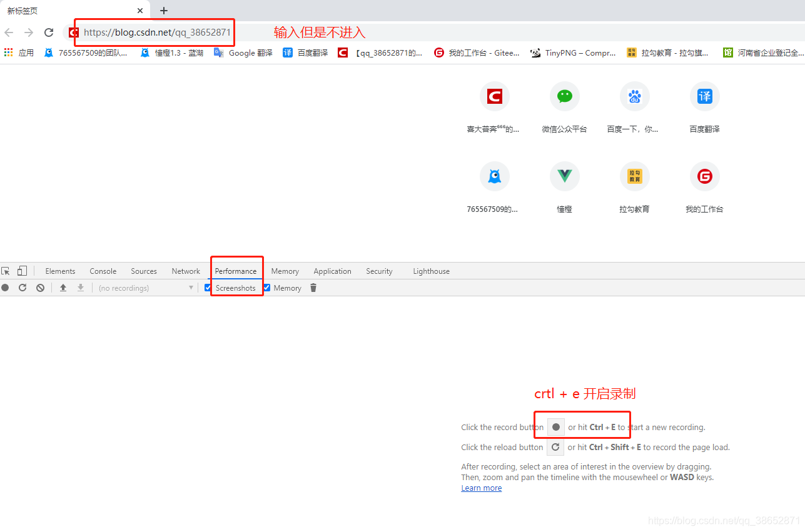Toggle the Memory checkbox in the toolbar
The height and width of the screenshot is (532, 805).
pyautogui.click(x=266, y=288)
